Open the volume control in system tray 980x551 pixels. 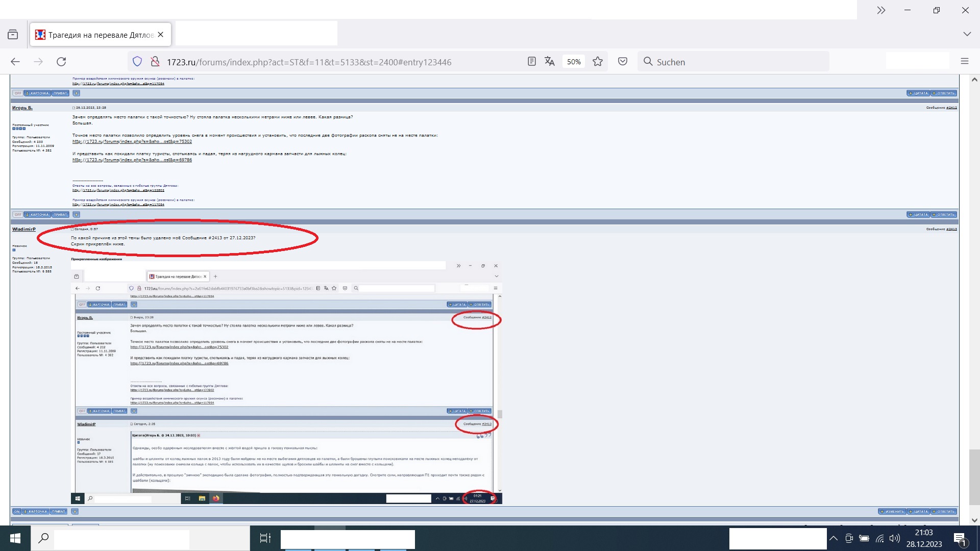(894, 538)
